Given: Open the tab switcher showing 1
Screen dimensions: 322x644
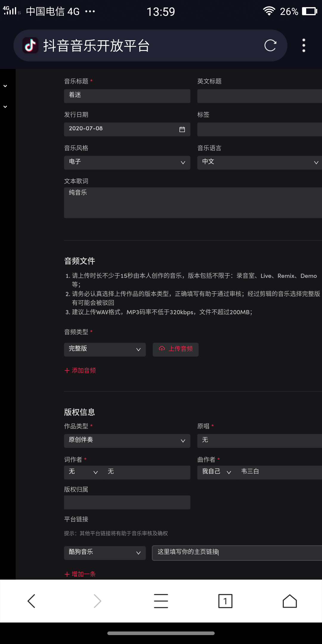Looking at the screenshot, I should click(x=225, y=601).
